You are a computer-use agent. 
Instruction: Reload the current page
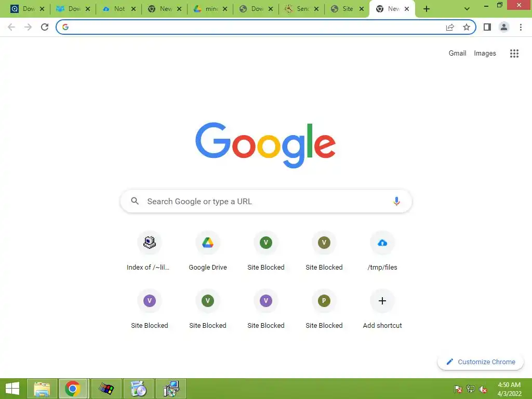45,27
